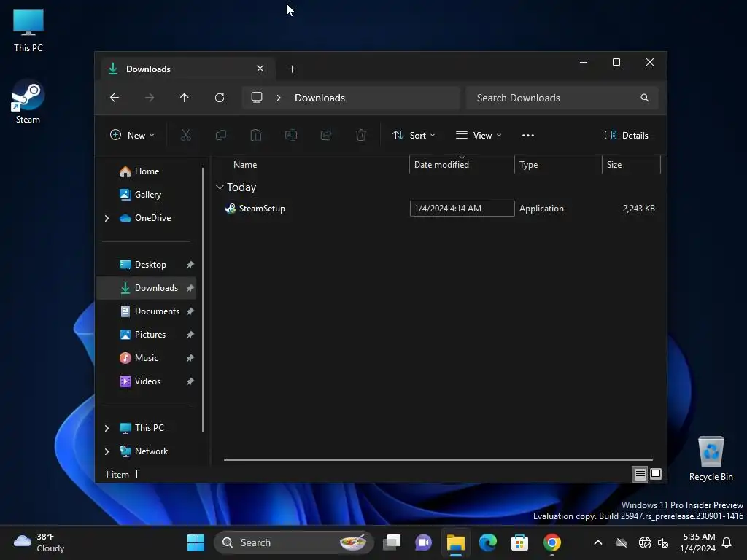The image size is (747, 560).
Task: Open the View dropdown
Action: [479, 135]
